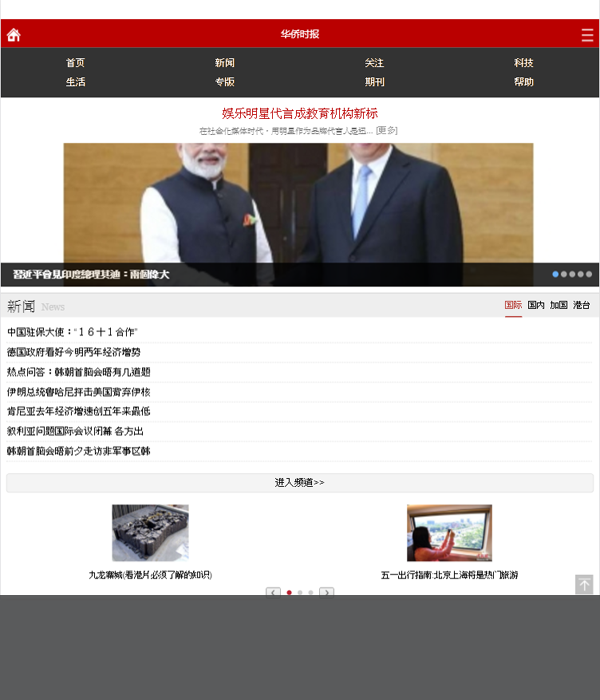
Task: Open article 中国驻保大使：16+1合作
Action: pyautogui.click(x=72, y=332)
